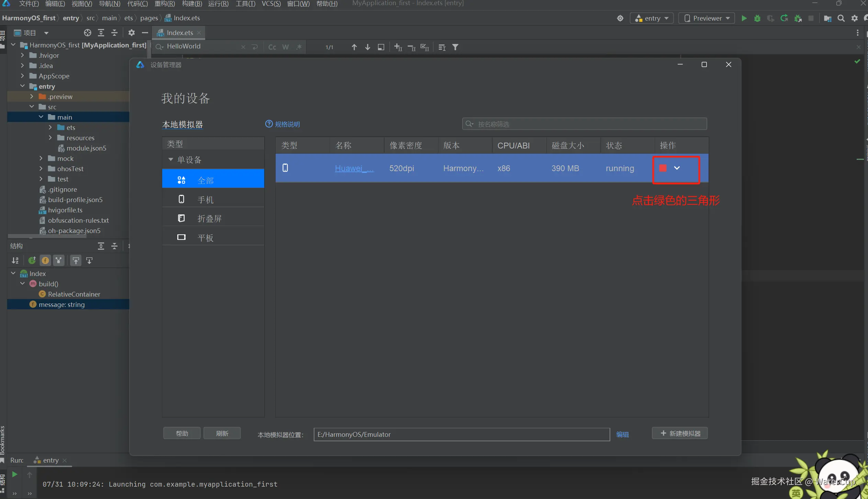Stop the running emulator with red square
The height and width of the screenshot is (499, 868).
click(x=663, y=168)
